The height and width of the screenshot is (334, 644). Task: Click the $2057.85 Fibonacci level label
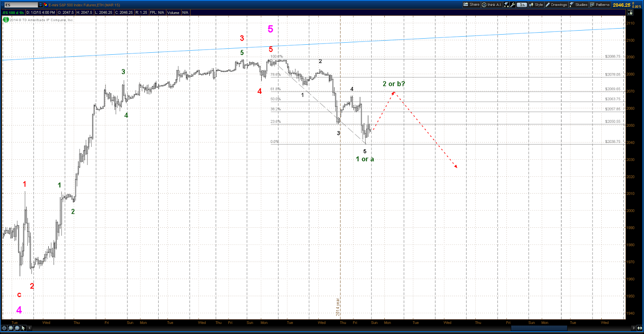613,109
